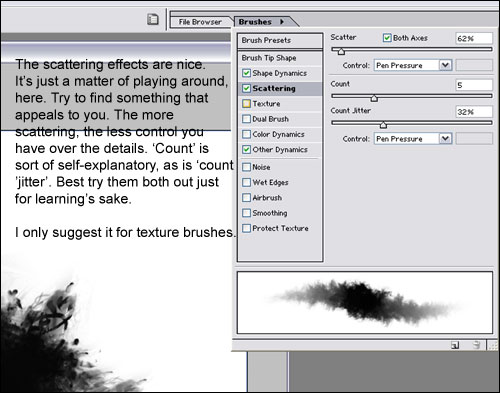Click the create new brush icon

[x=455, y=345]
